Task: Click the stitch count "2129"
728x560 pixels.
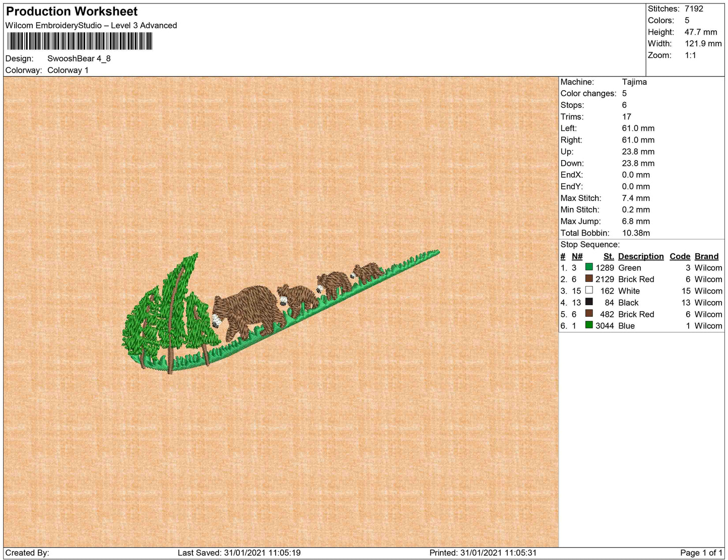Action: click(x=605, y=279)
